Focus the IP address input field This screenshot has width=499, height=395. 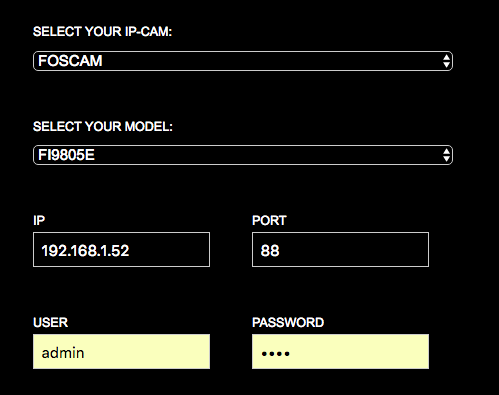[x=121, y=250]
